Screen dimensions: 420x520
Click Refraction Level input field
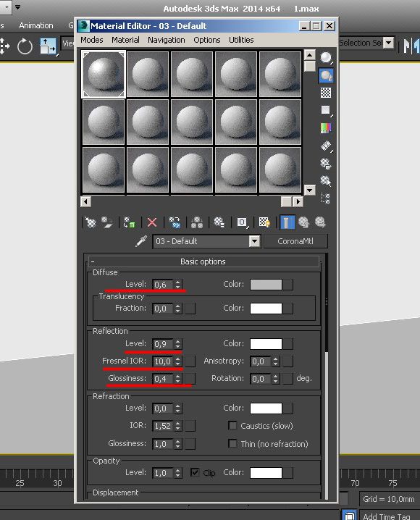tap(163, 408)
